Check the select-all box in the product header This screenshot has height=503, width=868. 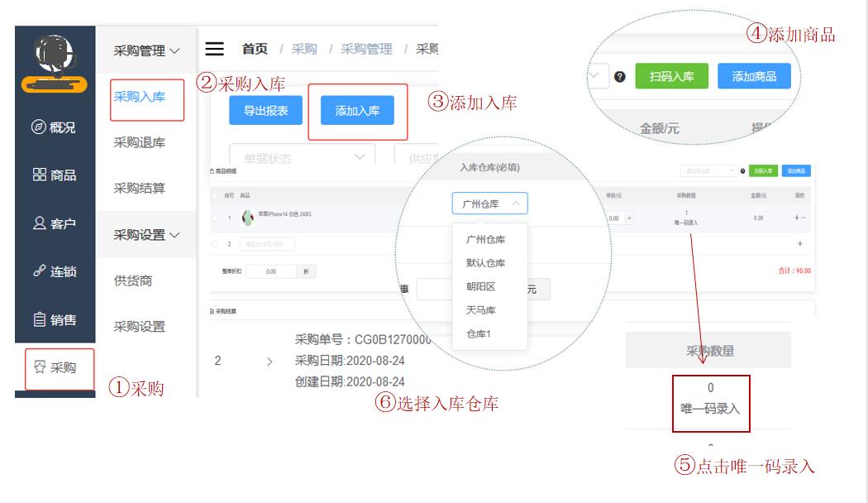pos(213,194)
